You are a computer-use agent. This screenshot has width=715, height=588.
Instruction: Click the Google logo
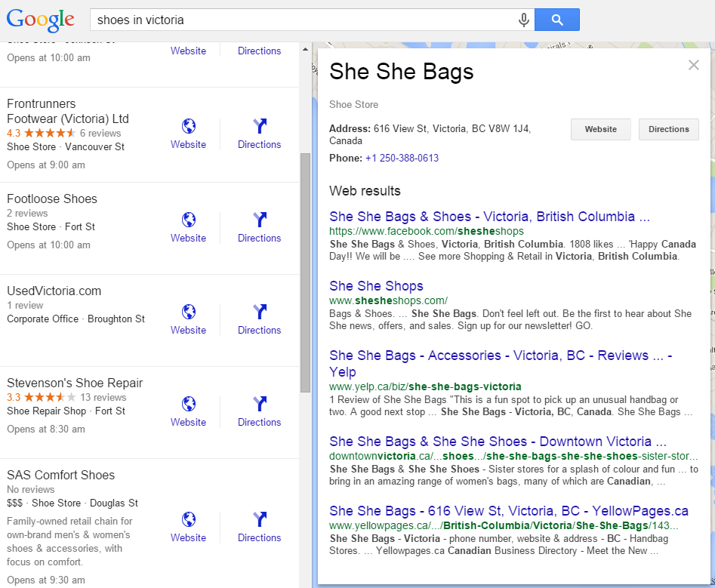point(41,20)
